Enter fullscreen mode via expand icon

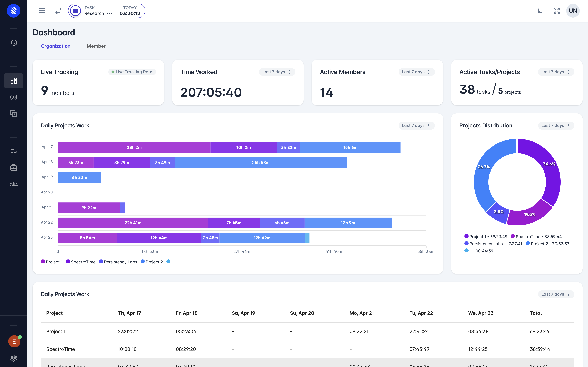556,11
